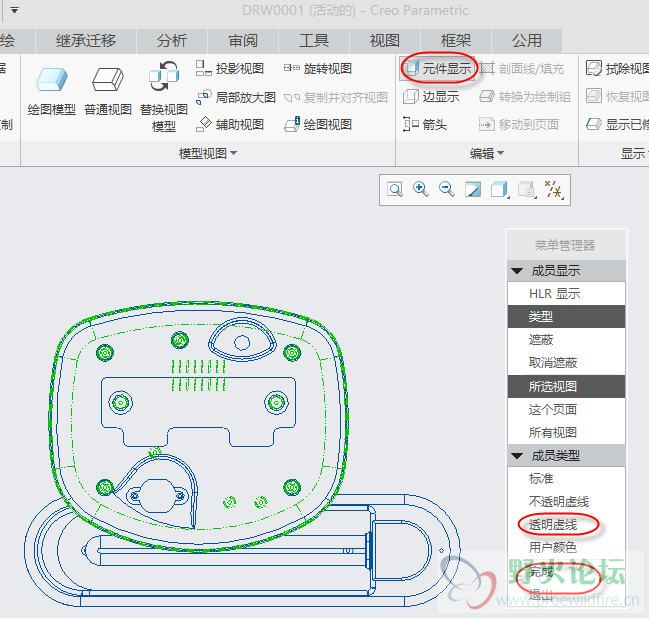Switch to the Tools (工具) tab
This screenshot has width=649, height=618.
[314, 41]
